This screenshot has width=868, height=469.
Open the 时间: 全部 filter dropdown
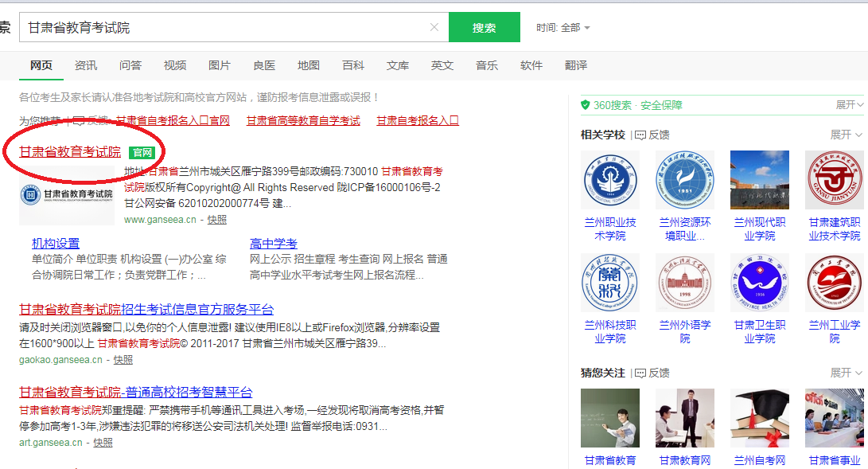(x=563, y=28)
